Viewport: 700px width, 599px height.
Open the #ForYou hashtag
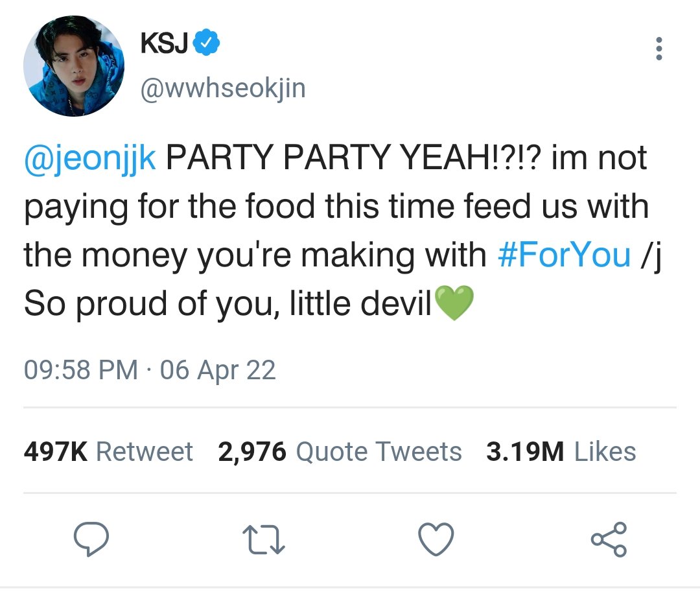click(565, 255)
